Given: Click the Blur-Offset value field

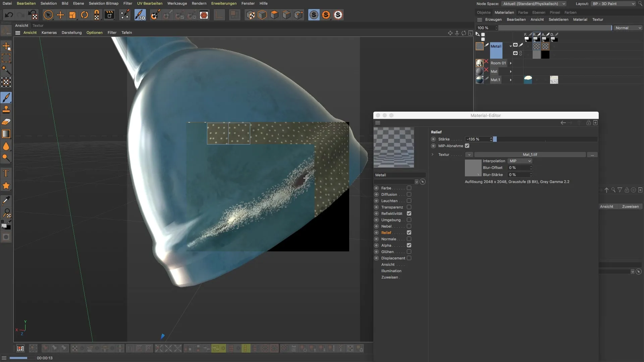Looking at the screenshot, I should pyautogui.click(x=520, y=168).
